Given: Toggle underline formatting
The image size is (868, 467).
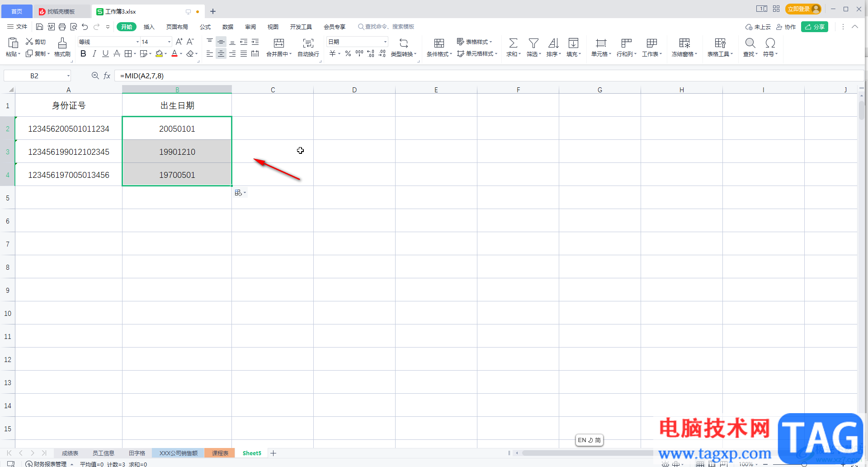Looking at the screenshot, I should pyautogui.click(x=105, y=53).
